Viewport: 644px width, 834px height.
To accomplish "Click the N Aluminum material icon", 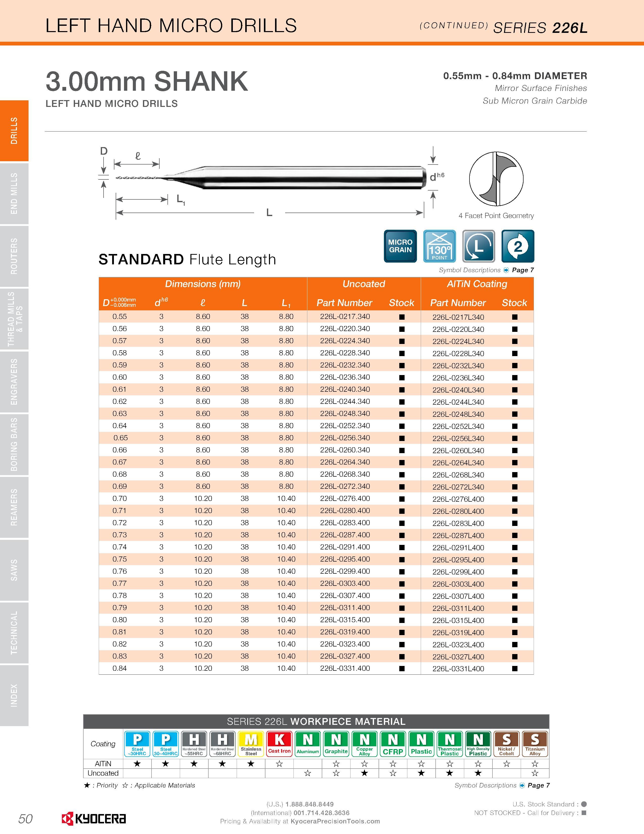I will coord(308,744).
